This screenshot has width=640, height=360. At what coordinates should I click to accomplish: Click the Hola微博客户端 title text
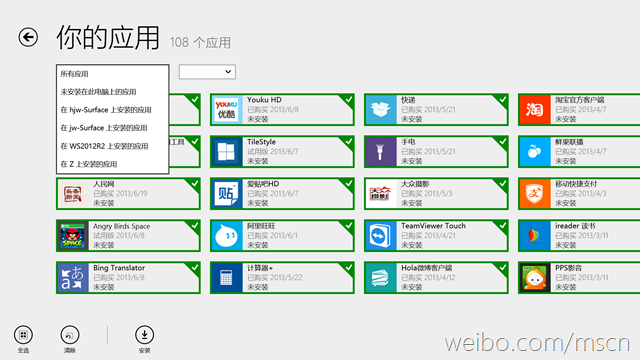(x=427, y=268)
